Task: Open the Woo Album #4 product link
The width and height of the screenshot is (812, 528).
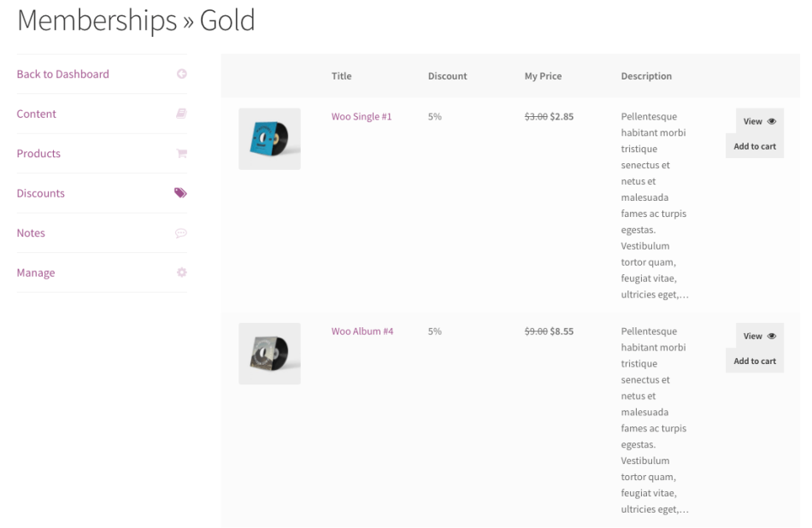Action: click(x=362, y=331)
